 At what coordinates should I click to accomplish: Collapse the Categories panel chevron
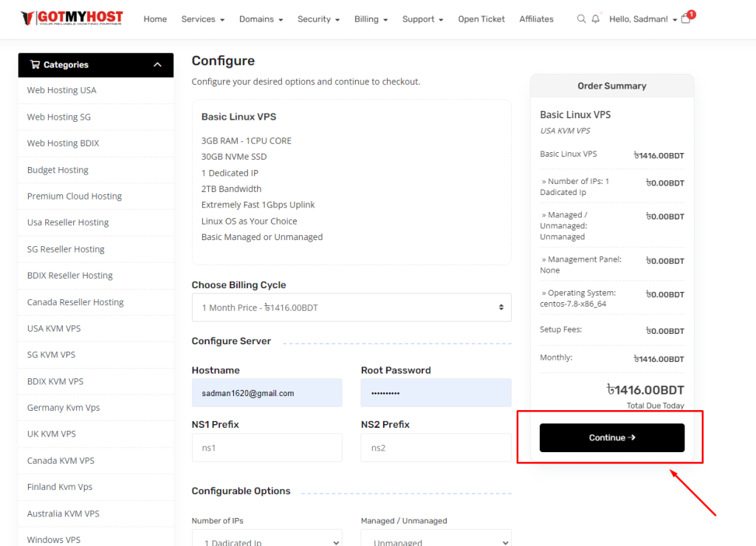(157, 65)
